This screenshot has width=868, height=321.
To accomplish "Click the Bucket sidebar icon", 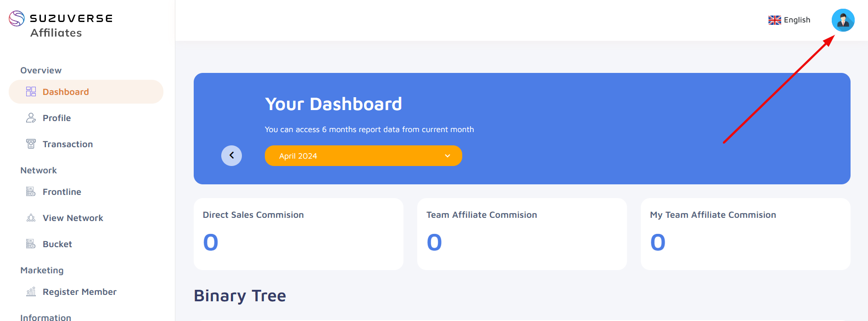I will click(31, 244).
